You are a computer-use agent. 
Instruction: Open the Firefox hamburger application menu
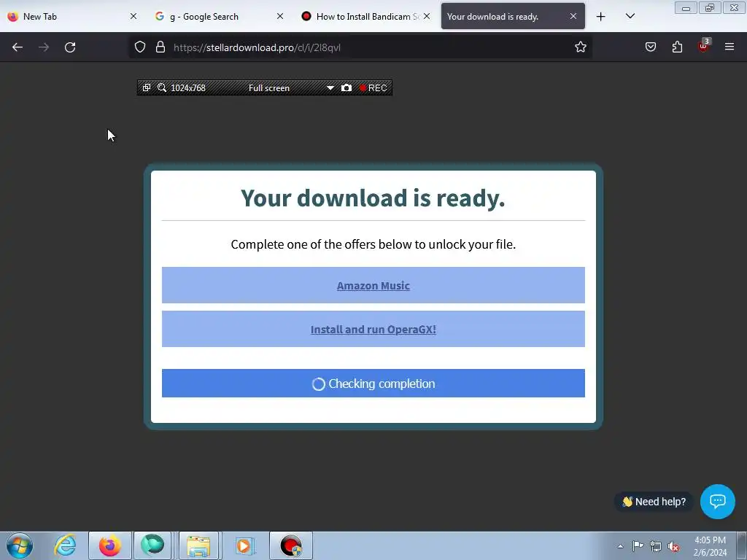tap(729, 47)
